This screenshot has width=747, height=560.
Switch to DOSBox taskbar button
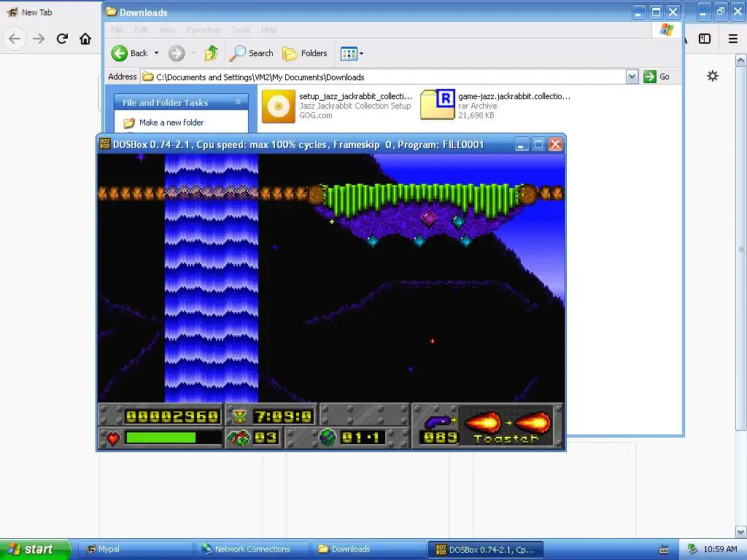(x=487, y=550)
